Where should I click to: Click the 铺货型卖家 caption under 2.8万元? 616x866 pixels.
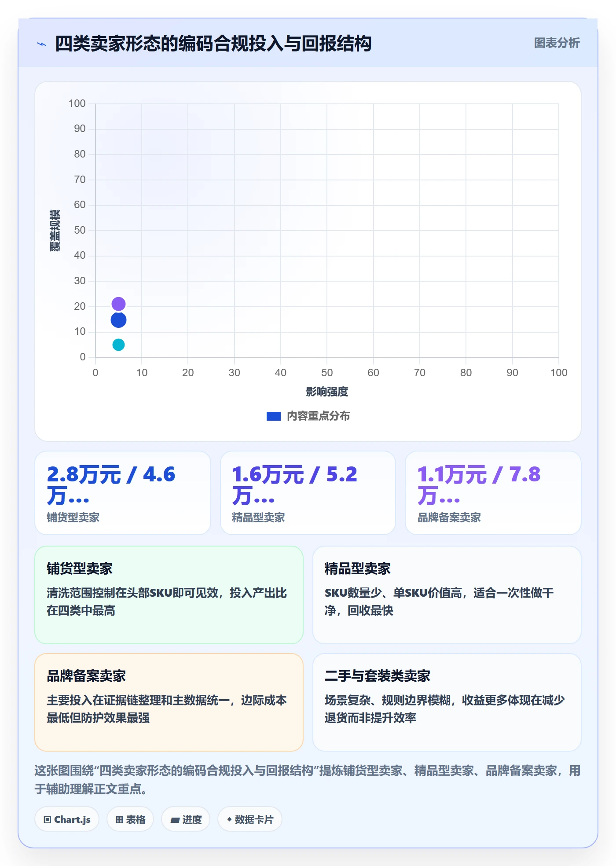73,517
